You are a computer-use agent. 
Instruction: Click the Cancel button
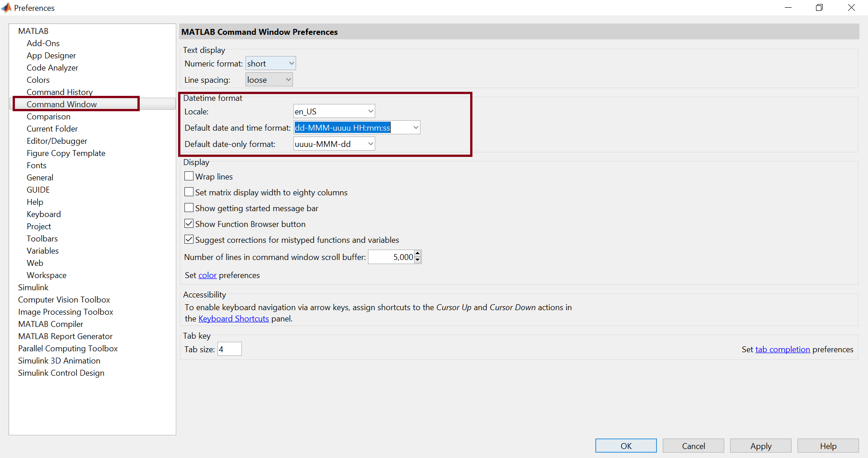[693, 446]
